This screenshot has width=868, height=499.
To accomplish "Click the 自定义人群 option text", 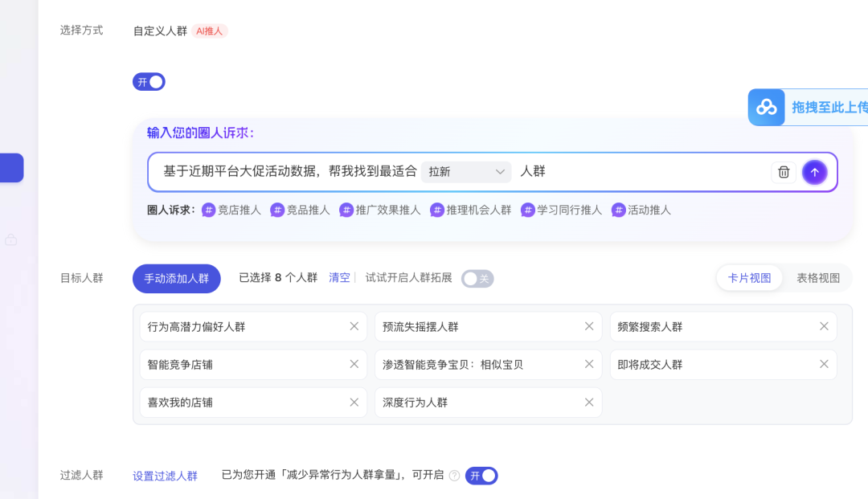I will [x=160, y=31].
